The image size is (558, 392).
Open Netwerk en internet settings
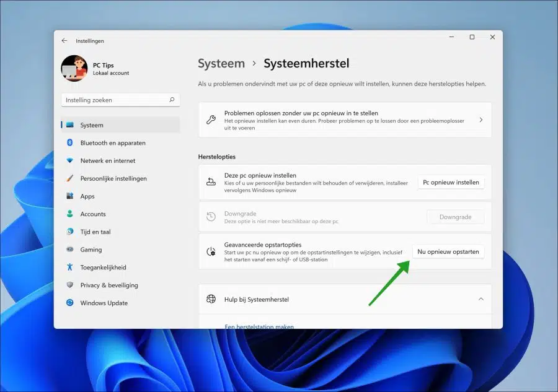pos(120,160)
